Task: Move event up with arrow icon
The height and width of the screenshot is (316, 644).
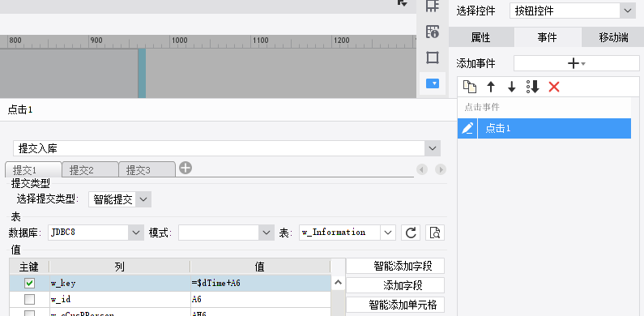Action: (x=491, y=87)
